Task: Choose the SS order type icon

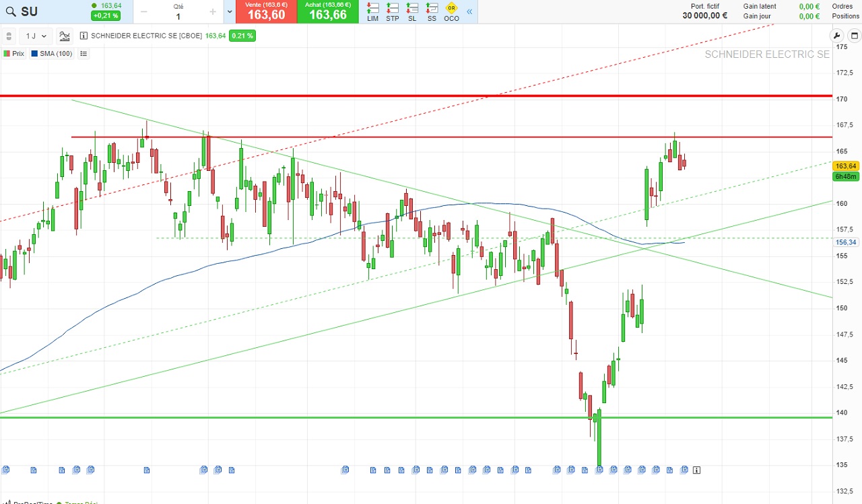Action: click(x=432, y=11)
